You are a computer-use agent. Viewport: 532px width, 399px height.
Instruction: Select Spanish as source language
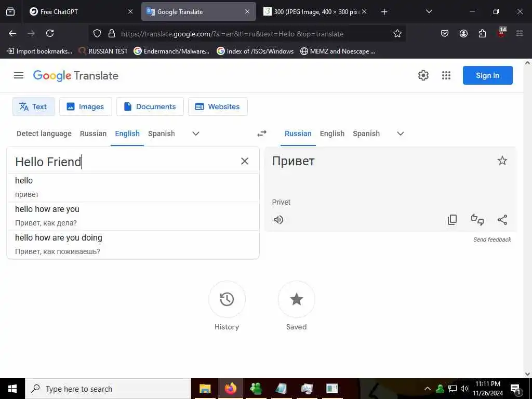[x=162, y=134]
